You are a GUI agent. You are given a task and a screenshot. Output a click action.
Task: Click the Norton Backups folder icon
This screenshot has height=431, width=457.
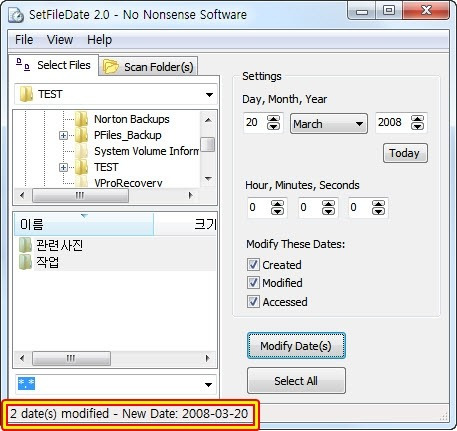coord(82,119)
